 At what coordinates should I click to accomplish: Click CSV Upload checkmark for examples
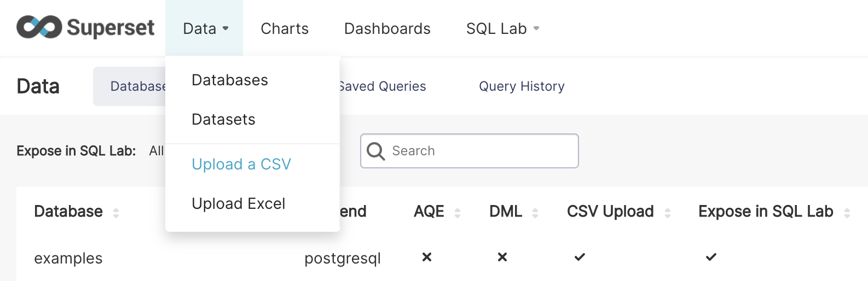580,257
